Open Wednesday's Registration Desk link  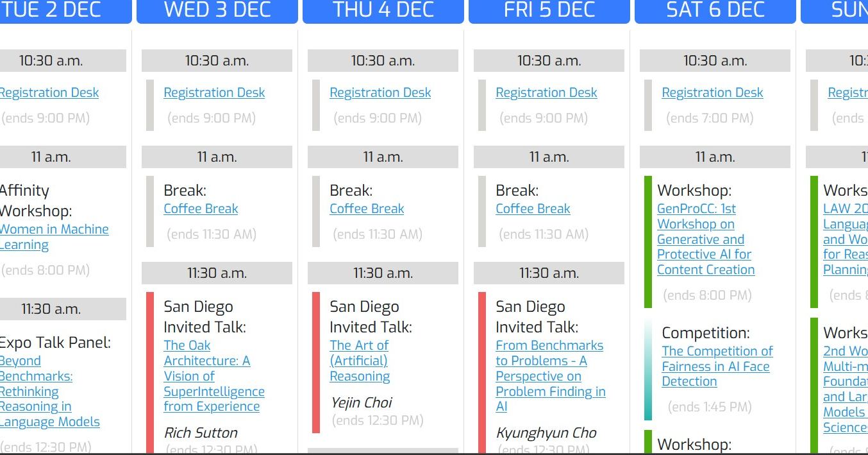214,92
